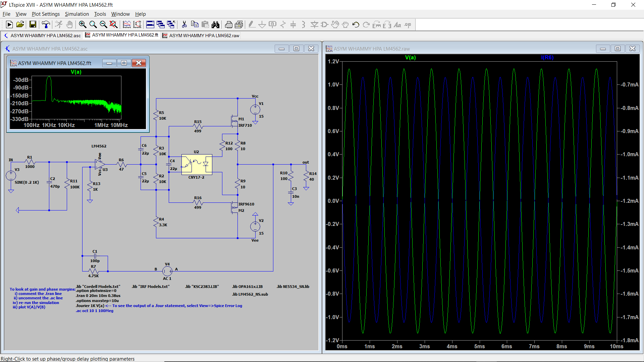
Task: Click the Place ground symbol icon
Action: (262, 24)
